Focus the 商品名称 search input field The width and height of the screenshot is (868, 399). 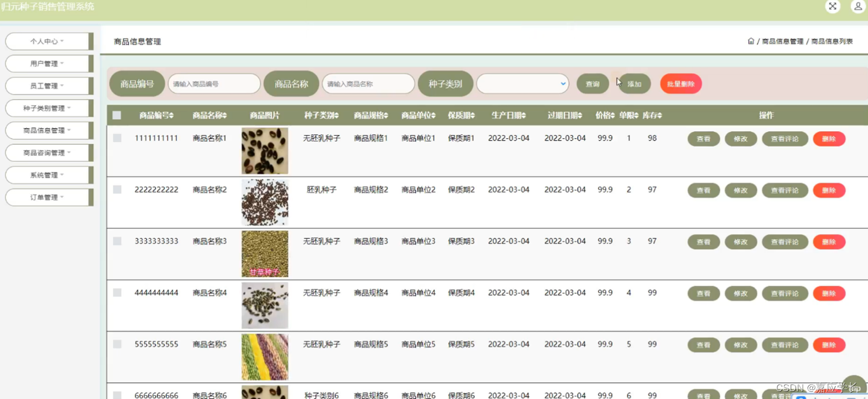[368, 84]
